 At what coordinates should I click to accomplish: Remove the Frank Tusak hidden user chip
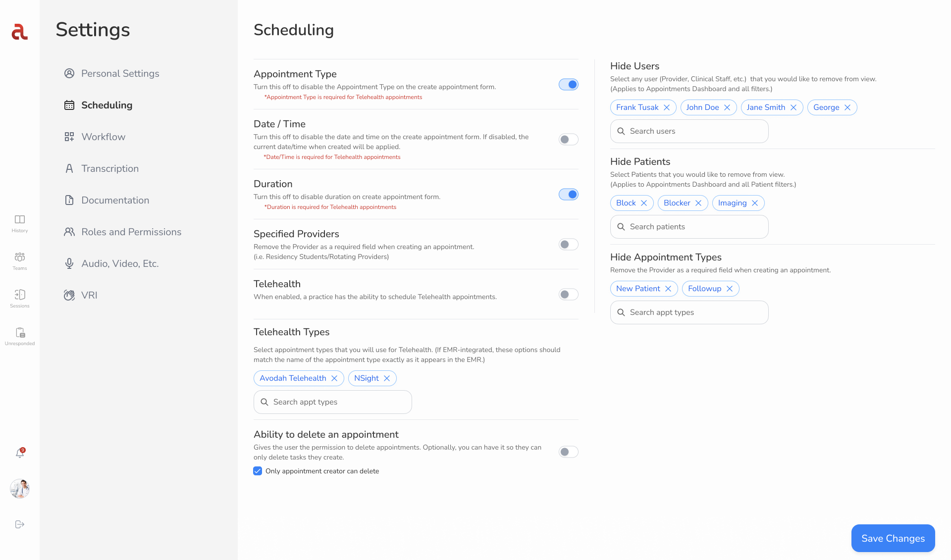pos(667,107)
